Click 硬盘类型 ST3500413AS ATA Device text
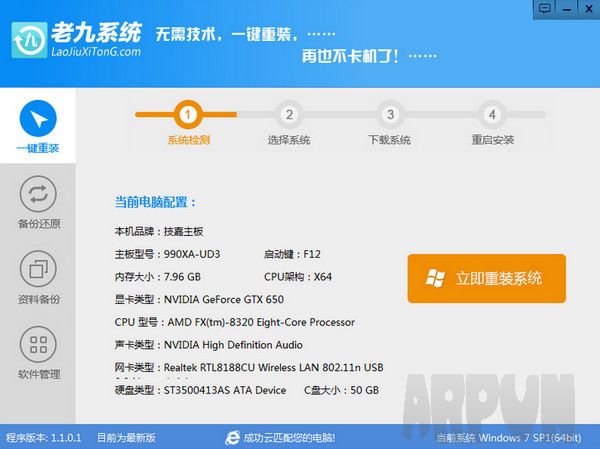The height and width of the screenshot is (449, 600). pyautogui.click(x=200, y=390)
